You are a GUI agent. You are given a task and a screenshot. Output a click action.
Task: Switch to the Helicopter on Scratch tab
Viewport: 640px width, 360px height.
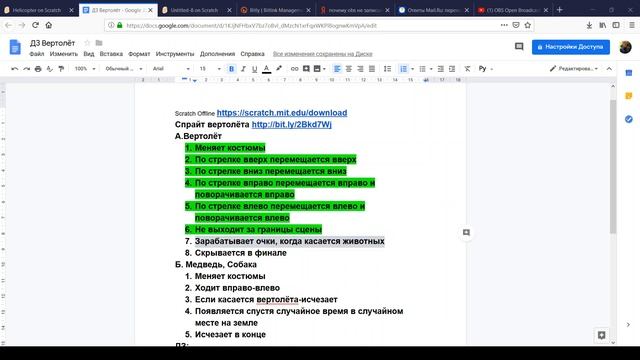pyautogui.click(x=36, y=10)
